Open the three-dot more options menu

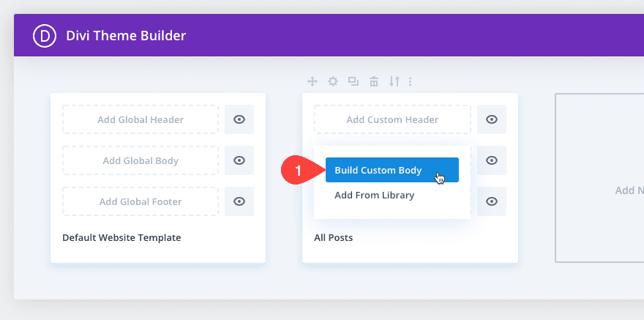tap(410, 81)
